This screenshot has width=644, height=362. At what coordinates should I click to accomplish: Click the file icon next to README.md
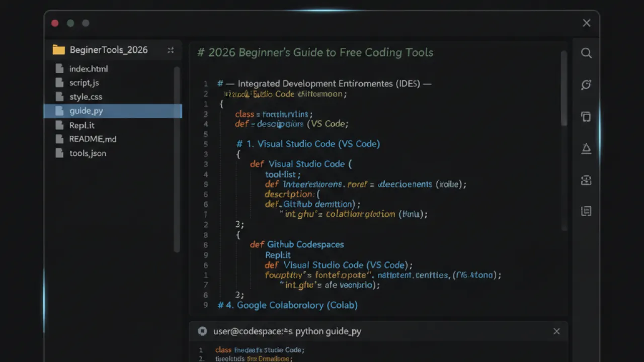coord(59,139)
